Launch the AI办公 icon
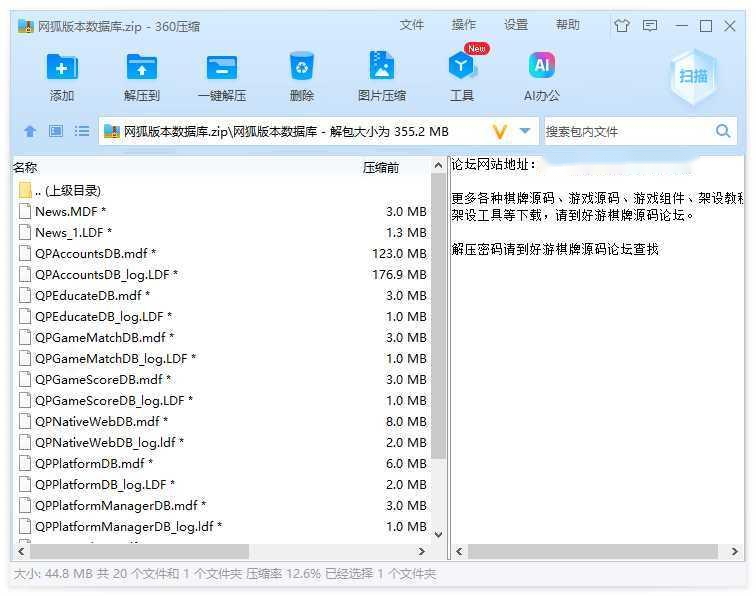 click(541, 68)
